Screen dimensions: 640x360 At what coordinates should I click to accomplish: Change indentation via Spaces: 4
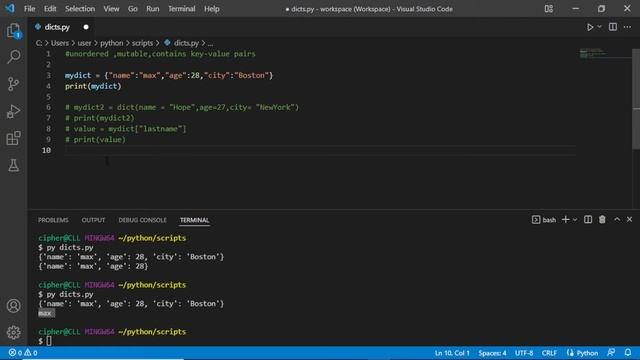492,353
